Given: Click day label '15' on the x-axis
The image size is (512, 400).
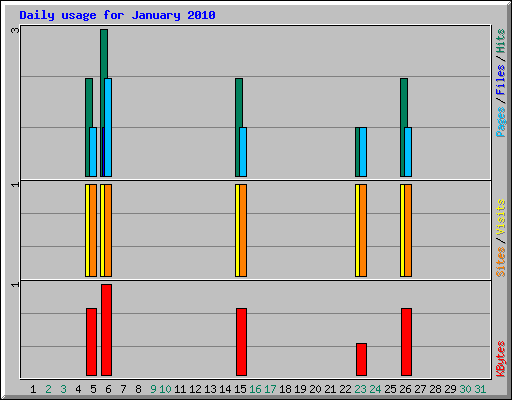Looking at the screenshot, I should (x=240, y=389).
